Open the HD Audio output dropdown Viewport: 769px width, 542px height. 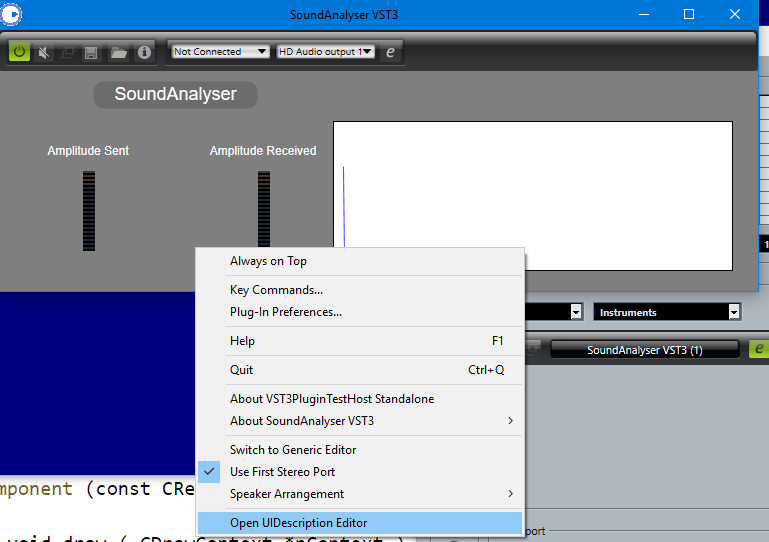325,52
